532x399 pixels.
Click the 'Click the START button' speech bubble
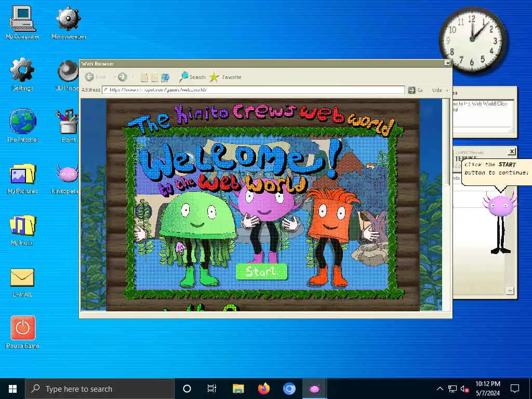click(x=497, y=172)
